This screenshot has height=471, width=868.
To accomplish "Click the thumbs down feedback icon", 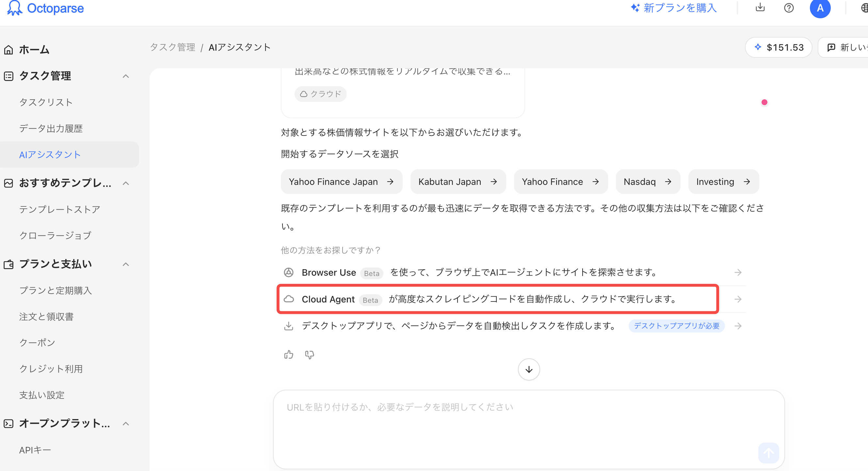I will coord(309,354).
